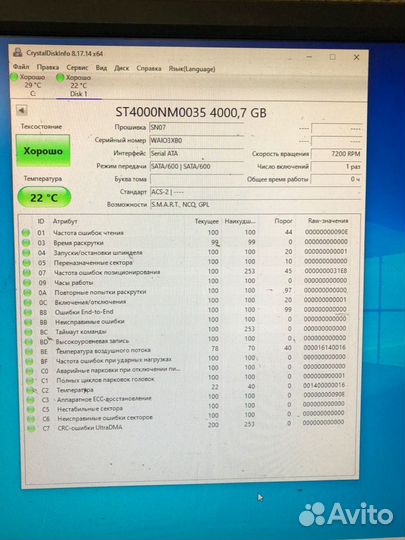Image resolution: width=405 pixels, height=540 pixels.
Task: Click the Атрибут column header
Action: [65, 221]
